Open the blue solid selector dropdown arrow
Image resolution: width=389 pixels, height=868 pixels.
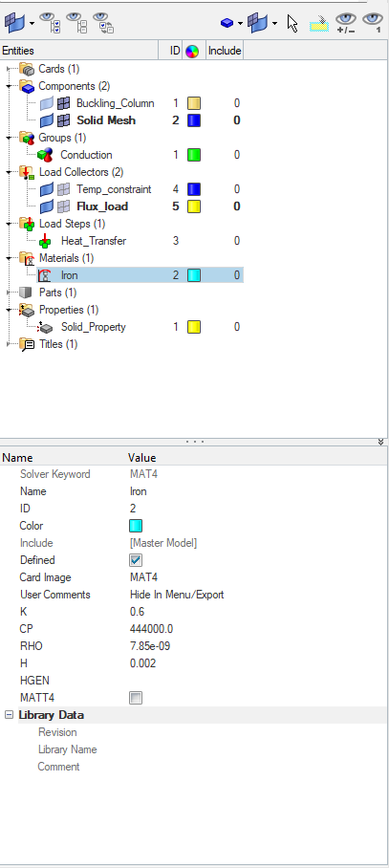[x=240, y=23]
